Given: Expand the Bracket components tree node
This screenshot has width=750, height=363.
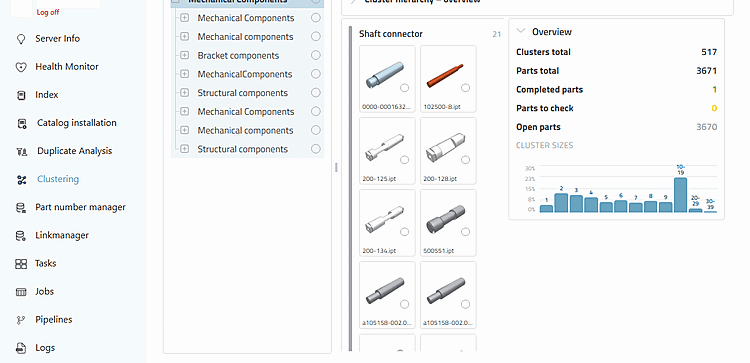Looking at the screenshot, I should 185,55.
